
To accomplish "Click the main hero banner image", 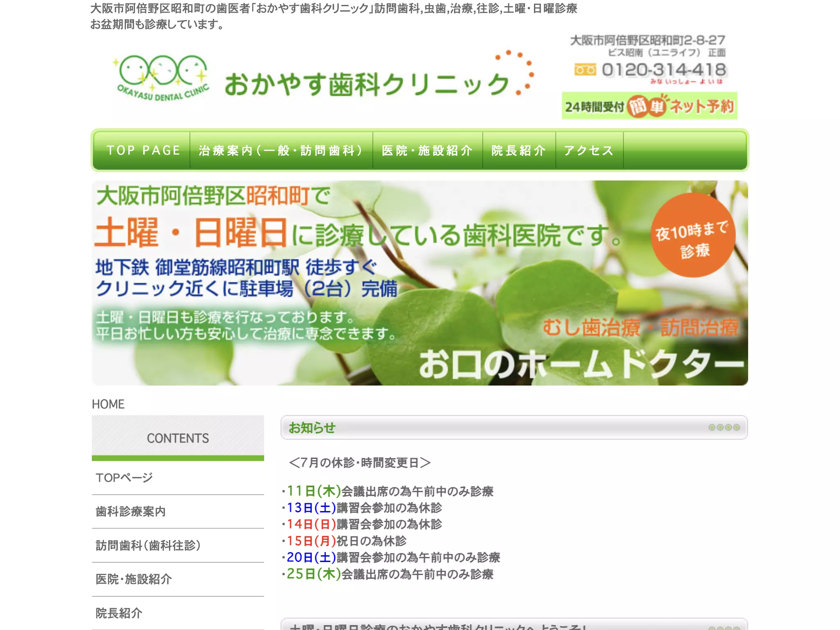I will point(420,283).
